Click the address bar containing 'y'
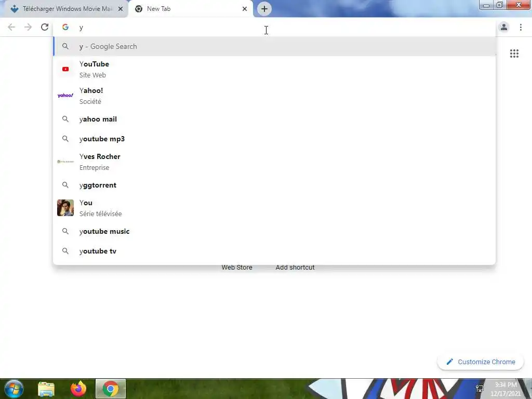The height and width of the screenshot is (399, 532). coord(274,27)
